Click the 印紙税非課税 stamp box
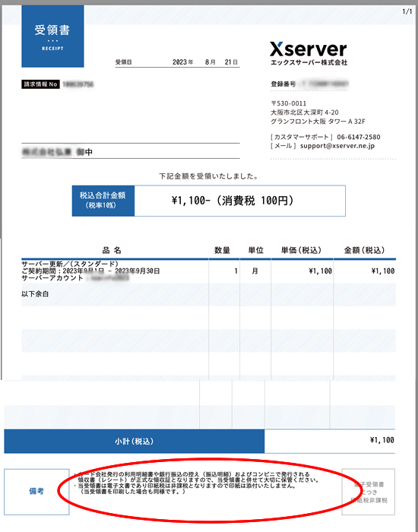 click(369, 492)
